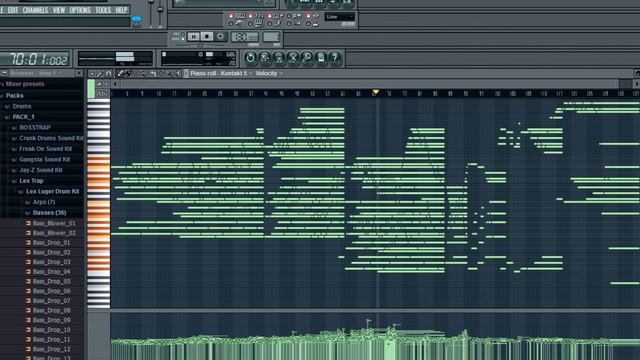Screen dimensions: 640x360
Task: Select the draw brush tool in piano roll toolbar
Action: point(120,73)
